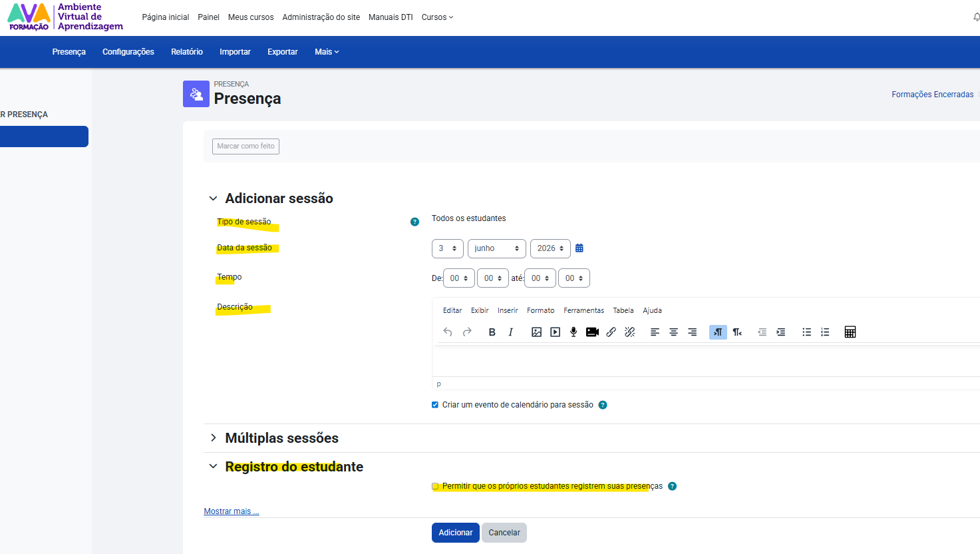Viewport: 980px width, 554px height.
Task: Expand the Múltiplas sessões section
Action: point(213,437)
